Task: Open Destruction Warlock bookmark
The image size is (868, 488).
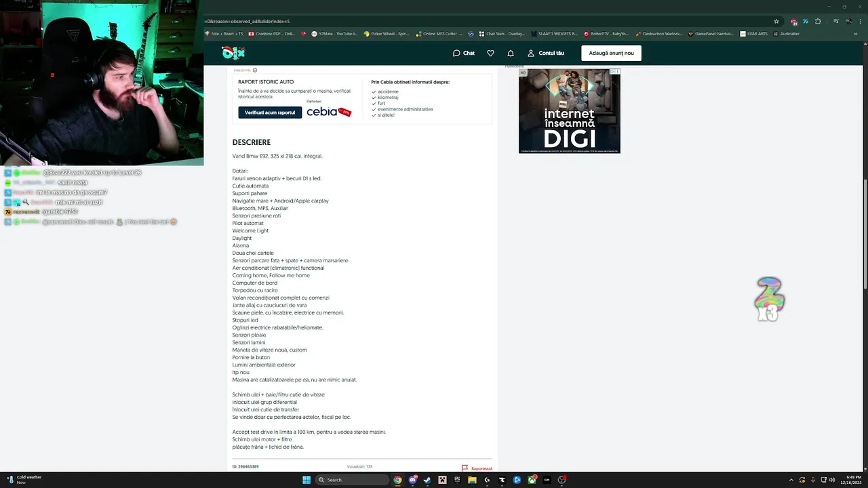Action: 659,33
